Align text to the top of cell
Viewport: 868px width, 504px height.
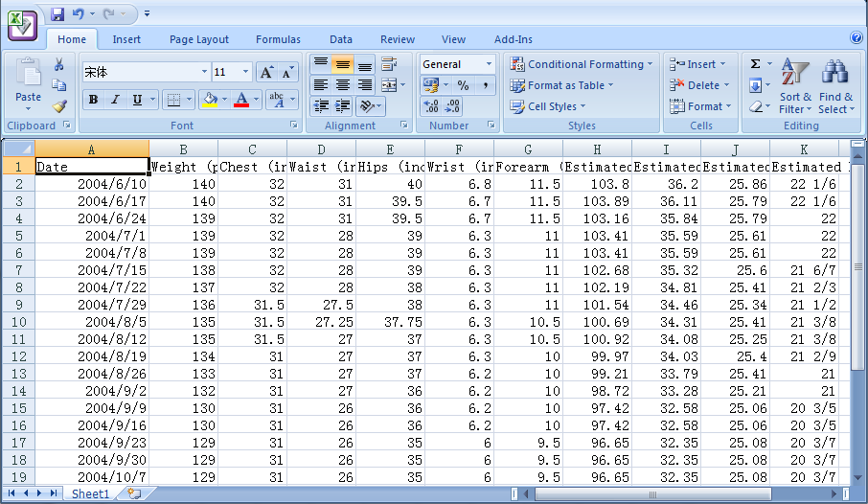click(x=321, y=64)
